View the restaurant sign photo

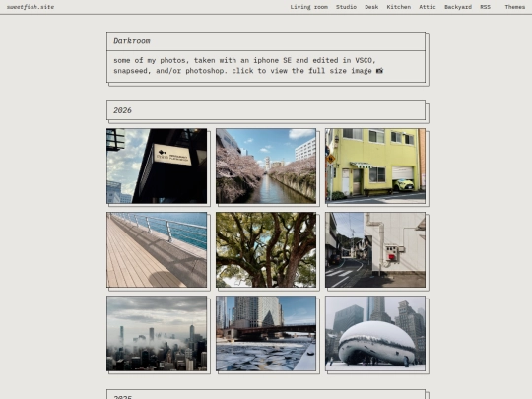click(x=157, y=166)
